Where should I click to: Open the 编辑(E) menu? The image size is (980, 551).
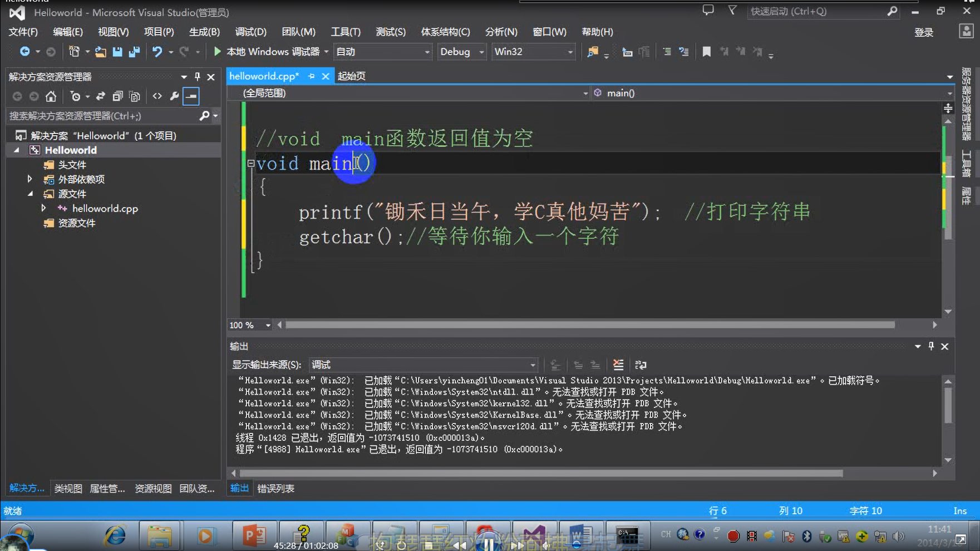pos(68,32)
